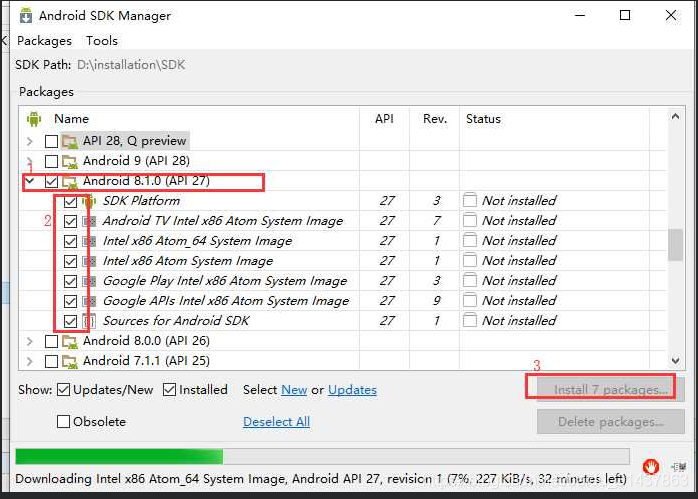Toggle the Installed filter checkbox
The height and width of the screenshot is (499, 698).
170,389
